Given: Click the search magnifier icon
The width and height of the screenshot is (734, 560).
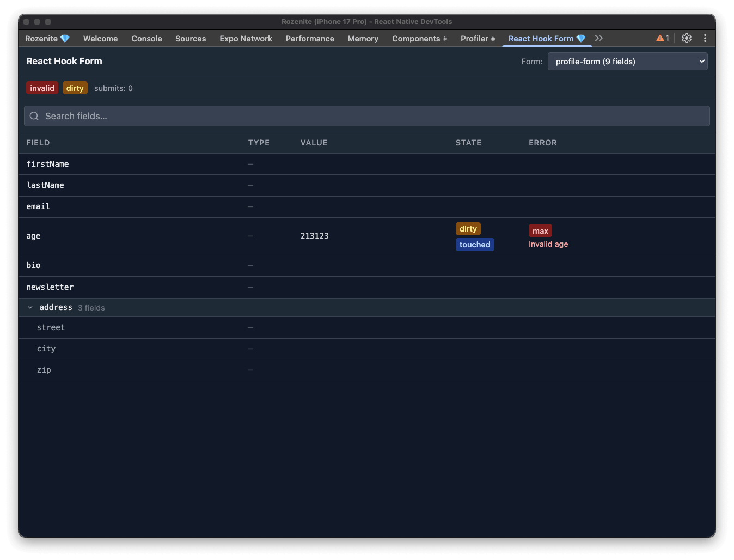Looking at the screenshot, I should (34, 116).
